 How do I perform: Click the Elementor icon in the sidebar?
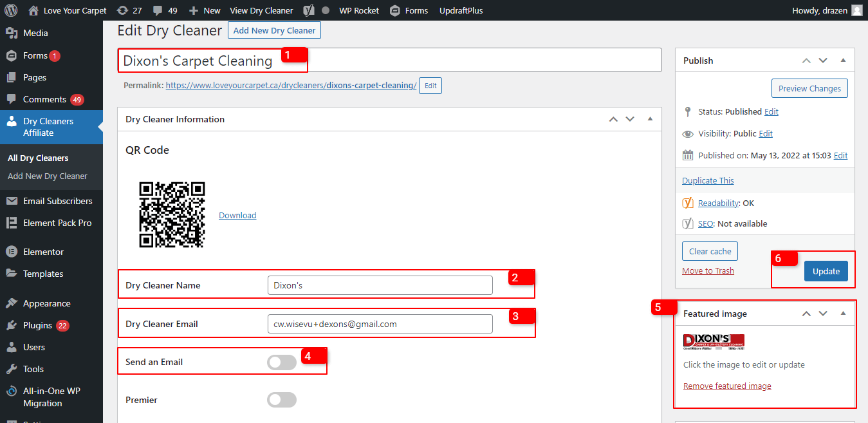click(x=12, y=252)
